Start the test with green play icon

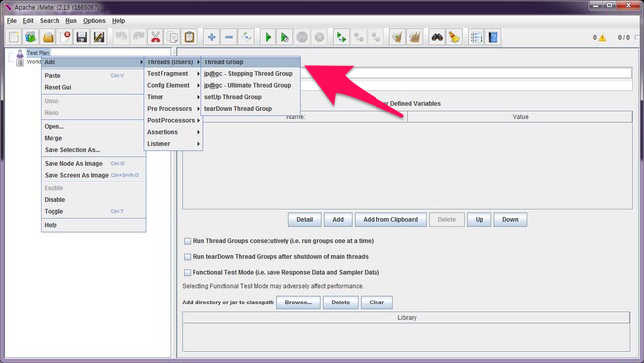pos(268,37)
